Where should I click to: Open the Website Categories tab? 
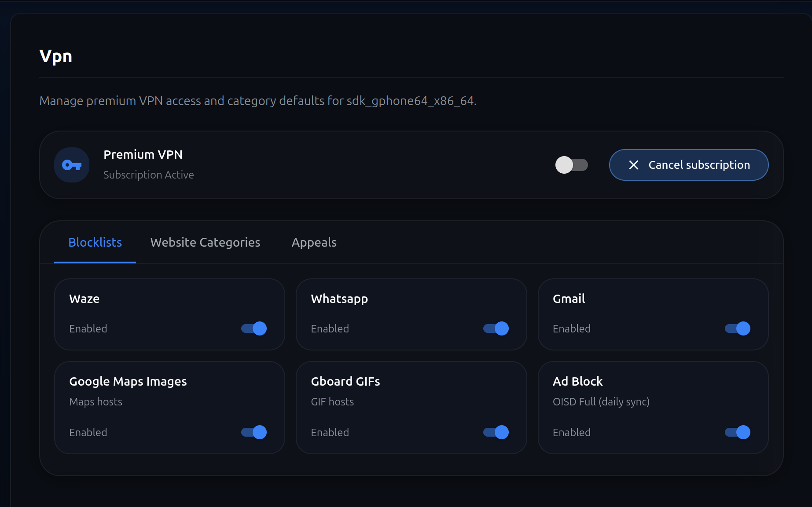coord(205,242)
